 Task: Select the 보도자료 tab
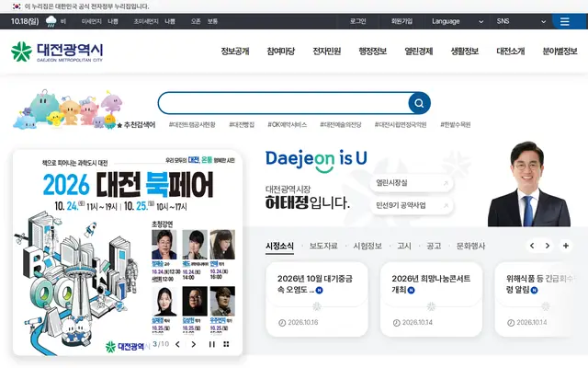tap(323, 247)
